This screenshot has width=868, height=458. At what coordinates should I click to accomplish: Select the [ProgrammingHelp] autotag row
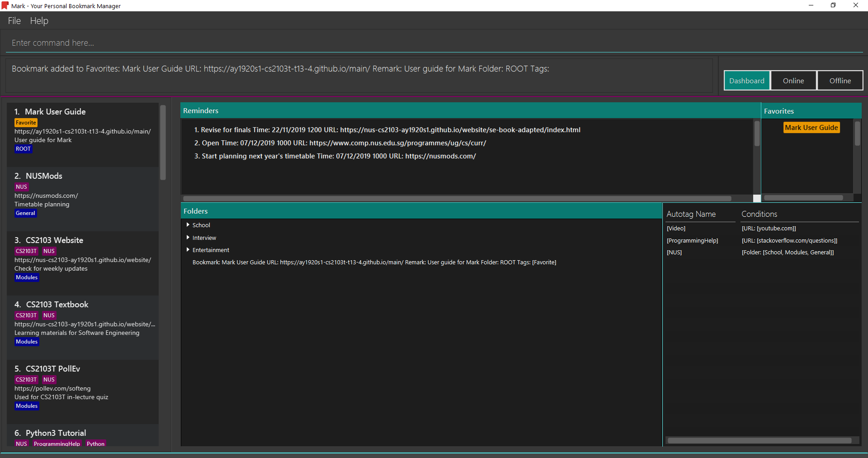tap(762, 241)
